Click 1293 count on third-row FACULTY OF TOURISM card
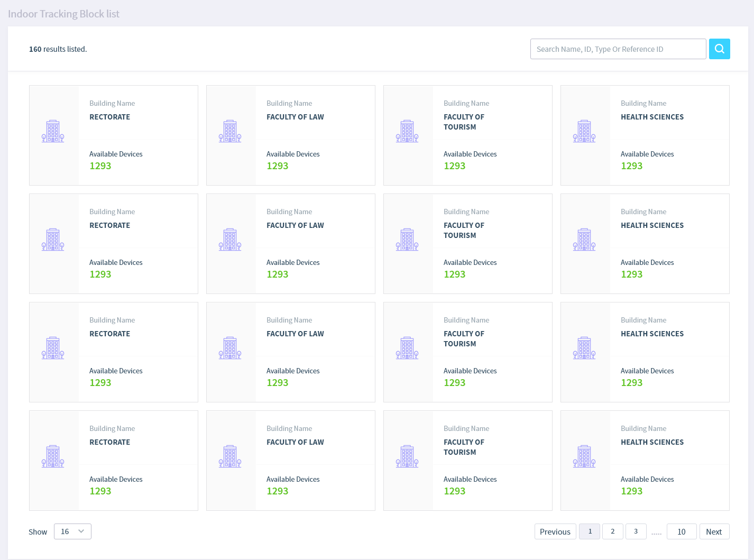Screen dimensions: 754x560 point(455,383)
